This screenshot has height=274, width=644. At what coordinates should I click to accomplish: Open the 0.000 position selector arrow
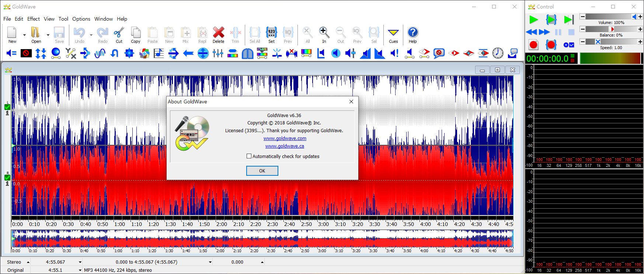click(x=262, y=262)
